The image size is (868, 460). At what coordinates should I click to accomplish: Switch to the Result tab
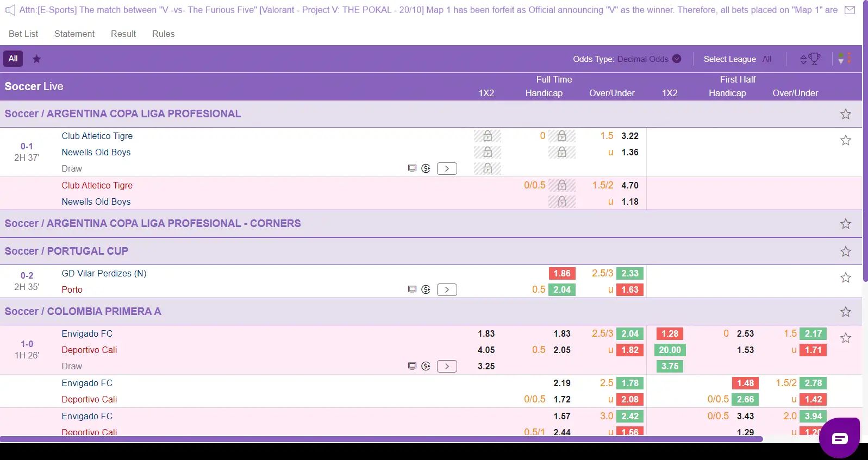[123, 34]
